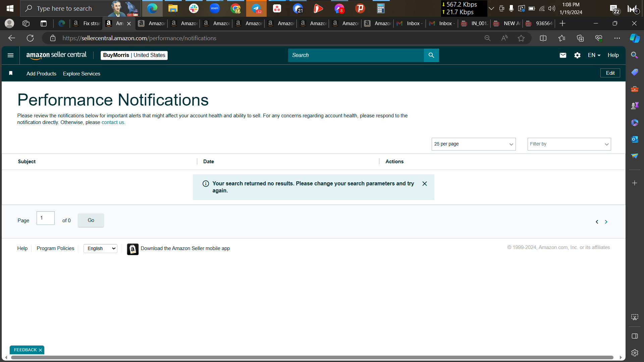Open Edge settings and more menu

[x=617, y=38]
